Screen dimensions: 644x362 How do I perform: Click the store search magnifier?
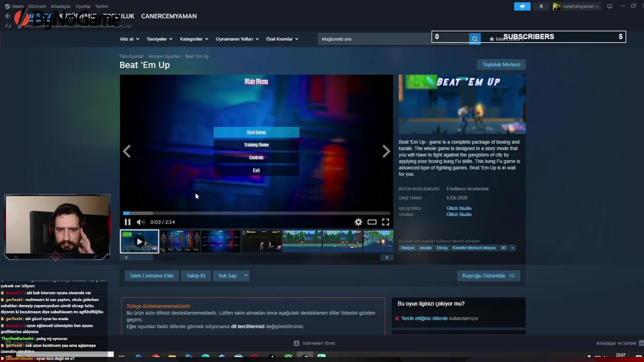(x=474, y=39)
